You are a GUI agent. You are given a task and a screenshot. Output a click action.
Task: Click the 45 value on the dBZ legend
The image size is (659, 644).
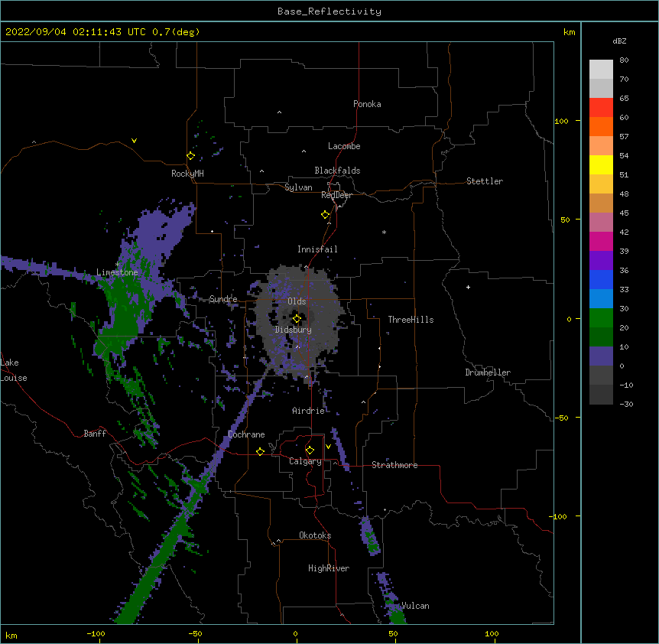point(624,213)
